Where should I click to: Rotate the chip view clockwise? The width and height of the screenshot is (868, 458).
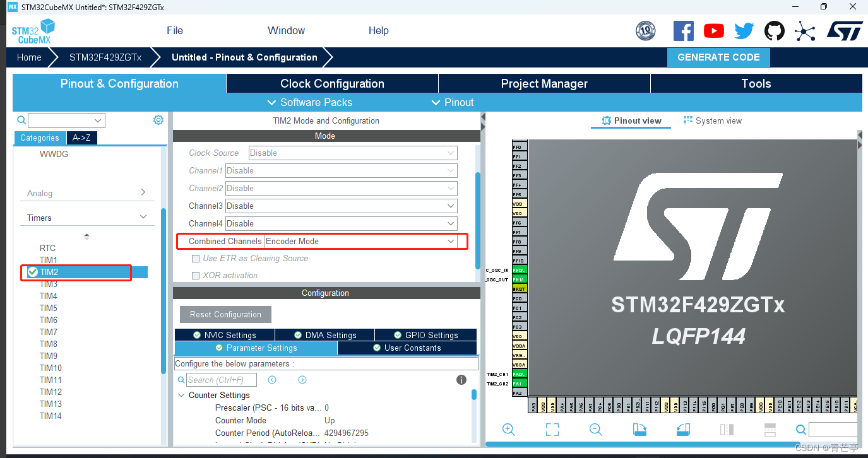click(x=639, y=430)
